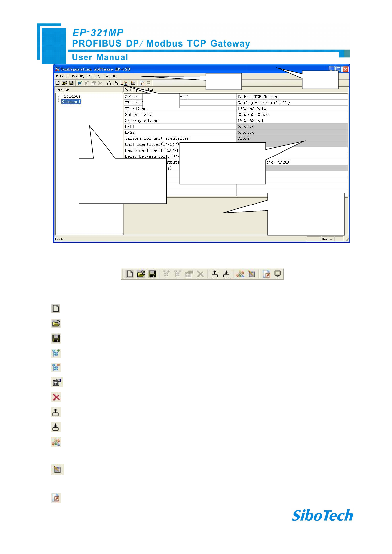
Task: Click Add node icon in the enlarged toolbar strip
Action: [166, 274]
